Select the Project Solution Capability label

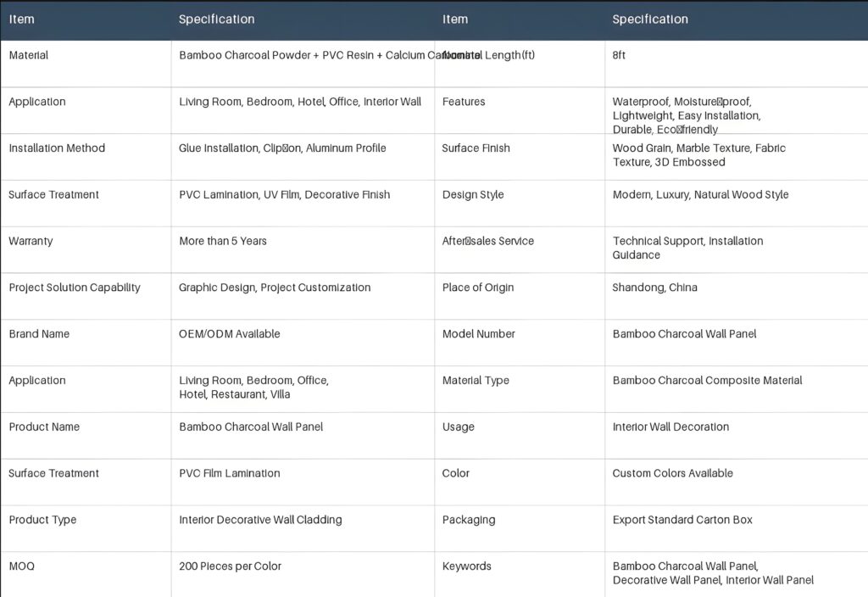[75, 287]
